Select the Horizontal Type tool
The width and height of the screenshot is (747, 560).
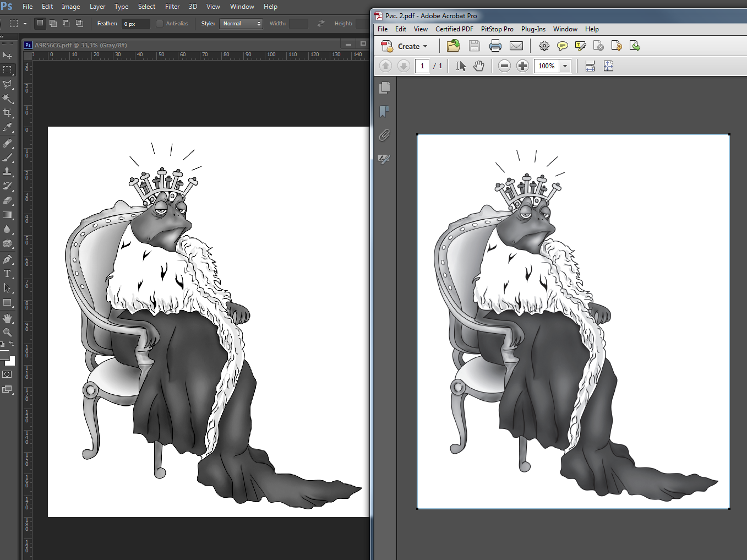[7, 274]
